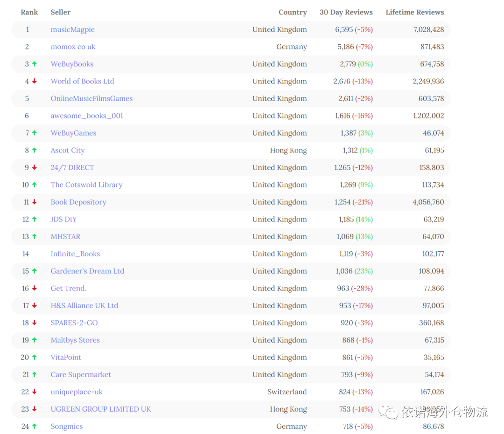This screenshot has height=434, width=504.
Task: Open The Cotswold Library seller link
Action: pyautogui.click(x=87, y=185)
